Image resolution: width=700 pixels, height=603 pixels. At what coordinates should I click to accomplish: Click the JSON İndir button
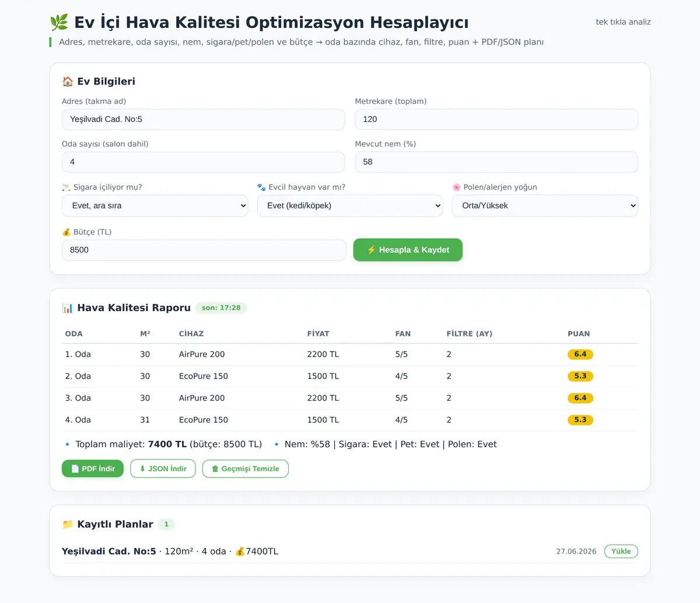pos(163,469)
